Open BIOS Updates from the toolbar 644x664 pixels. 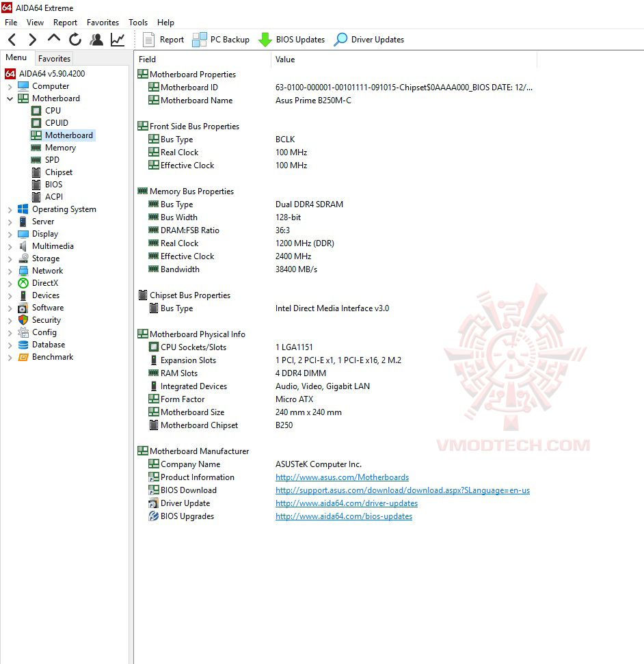click(x=291, y=40)
